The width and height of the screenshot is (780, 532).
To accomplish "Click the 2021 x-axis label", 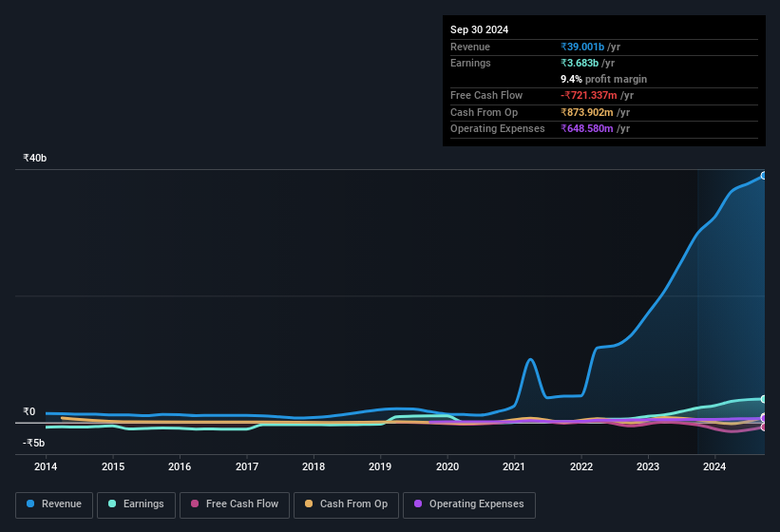I will tap(514, 466).
